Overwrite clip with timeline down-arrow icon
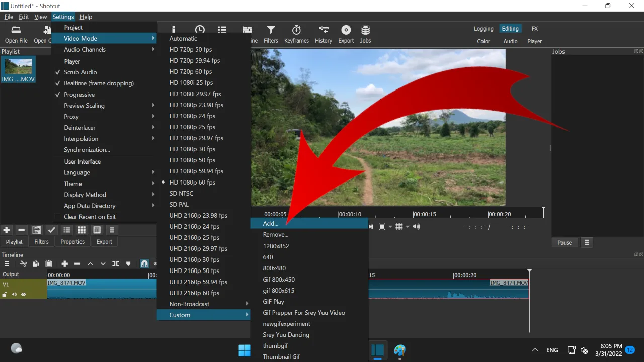The image size is (644, 362). 103,264
